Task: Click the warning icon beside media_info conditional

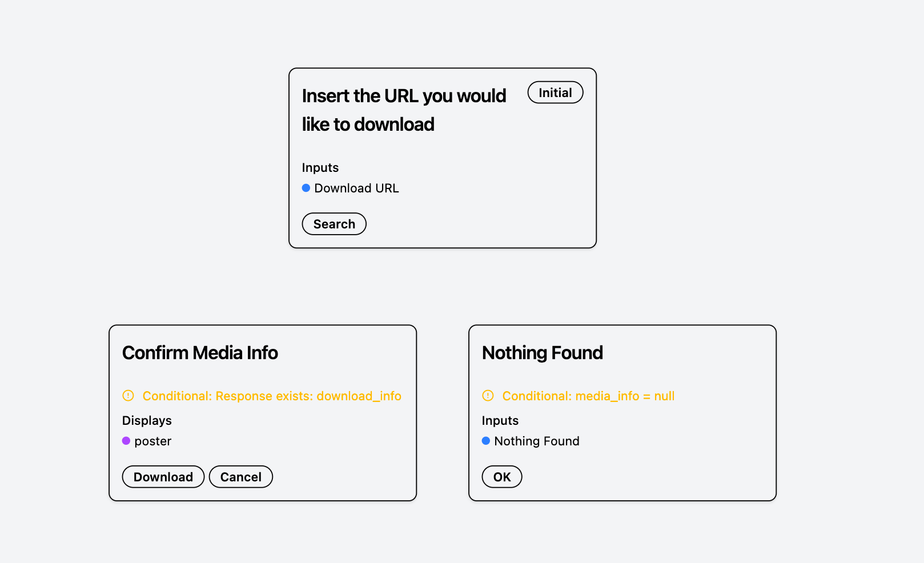Action: (488, 395)
